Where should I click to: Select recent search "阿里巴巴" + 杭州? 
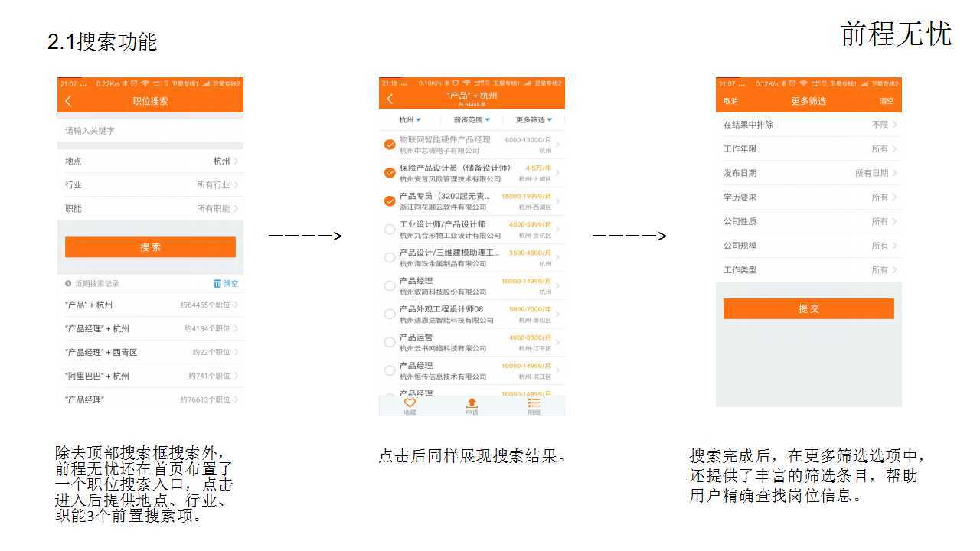click(150, 377)
